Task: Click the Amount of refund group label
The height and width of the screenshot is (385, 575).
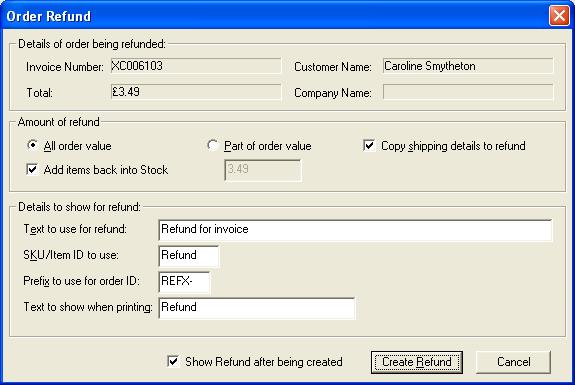Action: [59, 122]
